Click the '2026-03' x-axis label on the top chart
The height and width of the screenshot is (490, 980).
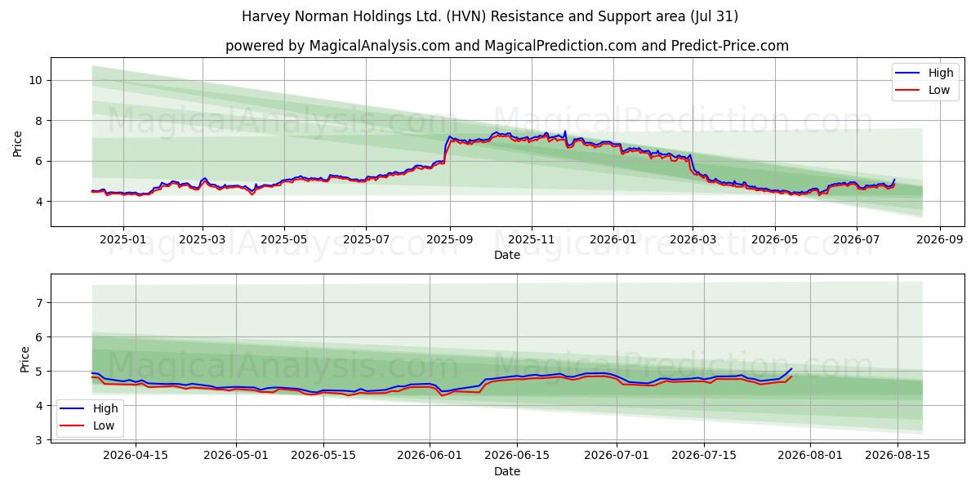coord(693,240)
